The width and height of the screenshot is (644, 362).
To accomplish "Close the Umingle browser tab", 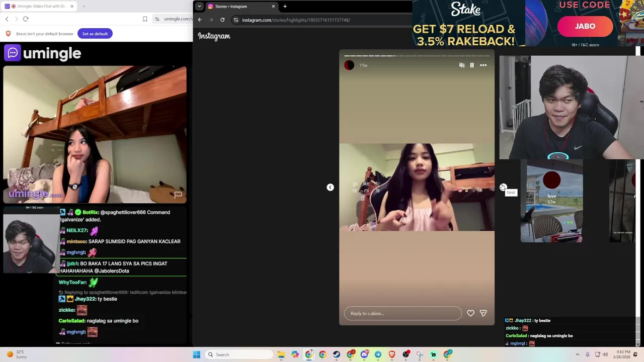I will point(72,7).
